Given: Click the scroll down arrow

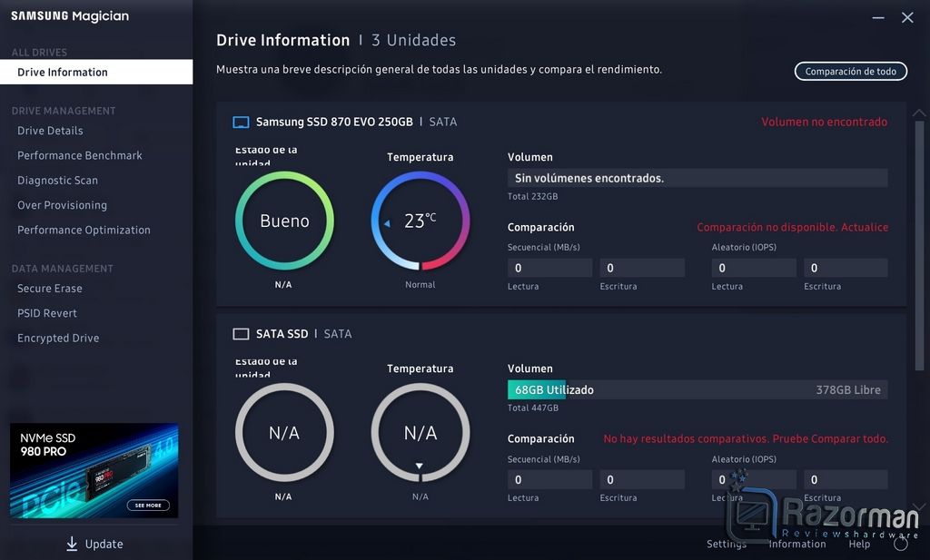Looking at the screenshot, I should click(919, 506).
